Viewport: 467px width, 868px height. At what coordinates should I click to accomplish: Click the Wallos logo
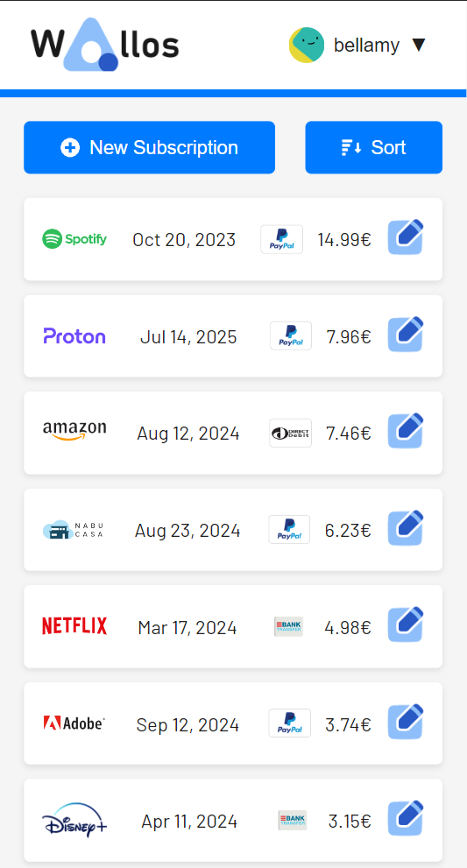(x=104, y=45)
